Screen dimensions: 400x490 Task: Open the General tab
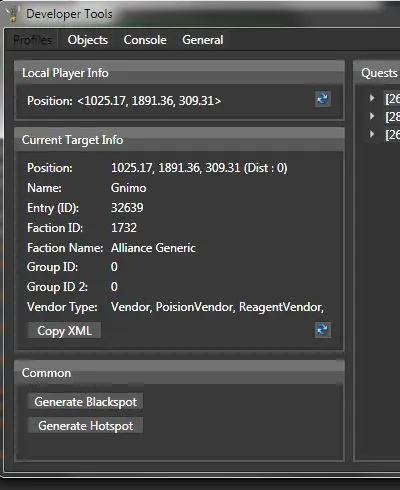click(x=203, y=40)
